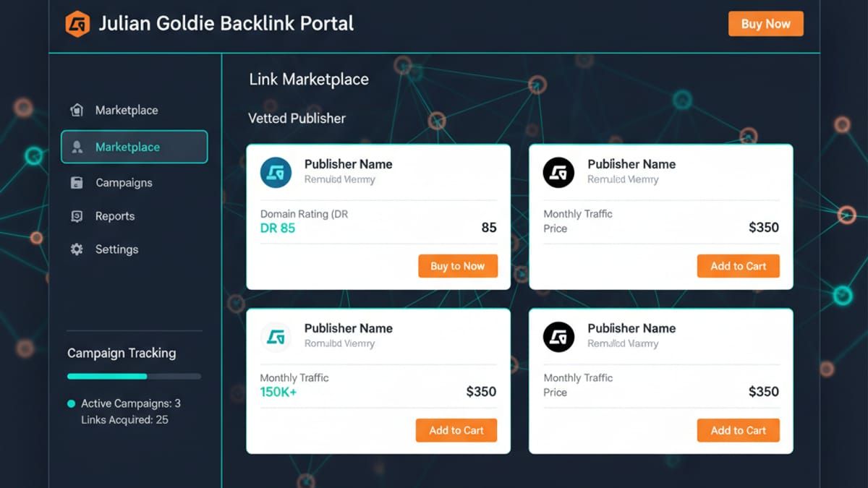Click the orange hexagon portal logo

point(77,24)
